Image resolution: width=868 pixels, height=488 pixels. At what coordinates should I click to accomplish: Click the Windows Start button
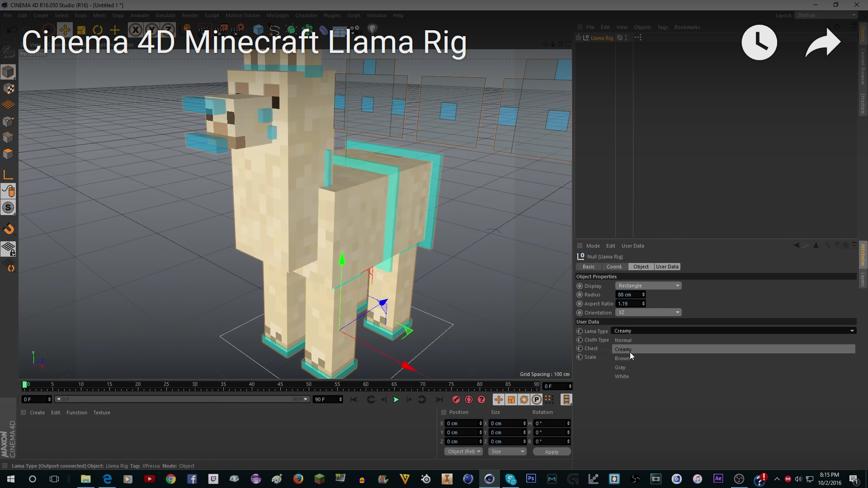(11, 479)
